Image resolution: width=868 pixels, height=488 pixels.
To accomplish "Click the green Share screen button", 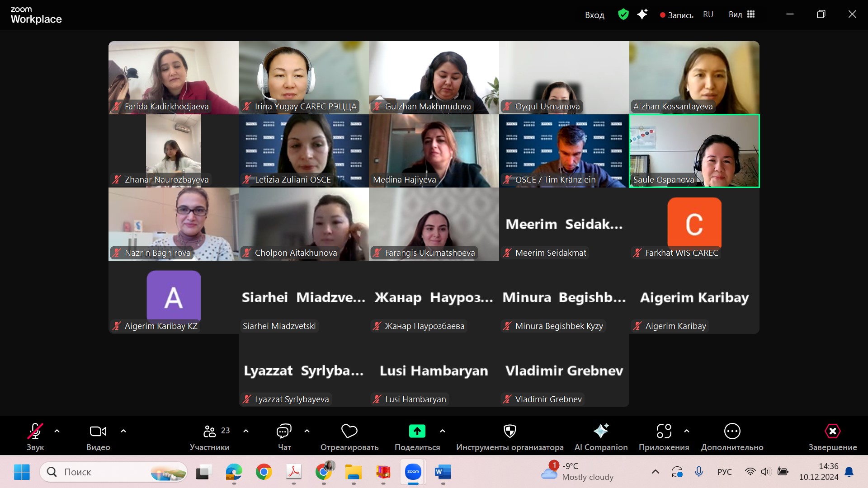I will 417,432.
